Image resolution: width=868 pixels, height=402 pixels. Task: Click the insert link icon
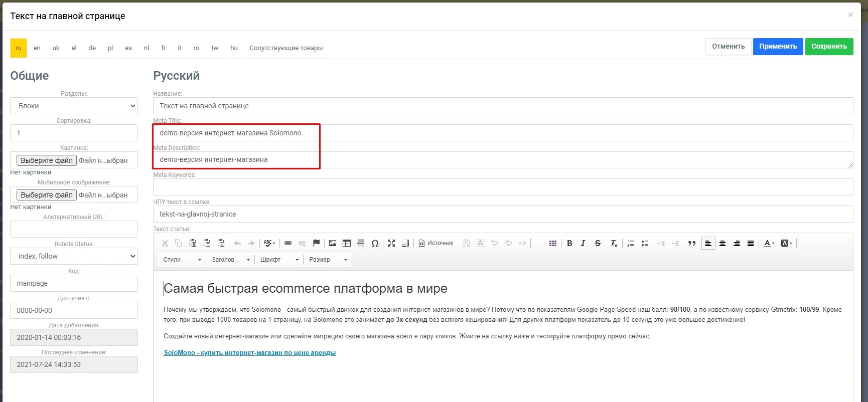pyautogui.click(x=288, y=243)
